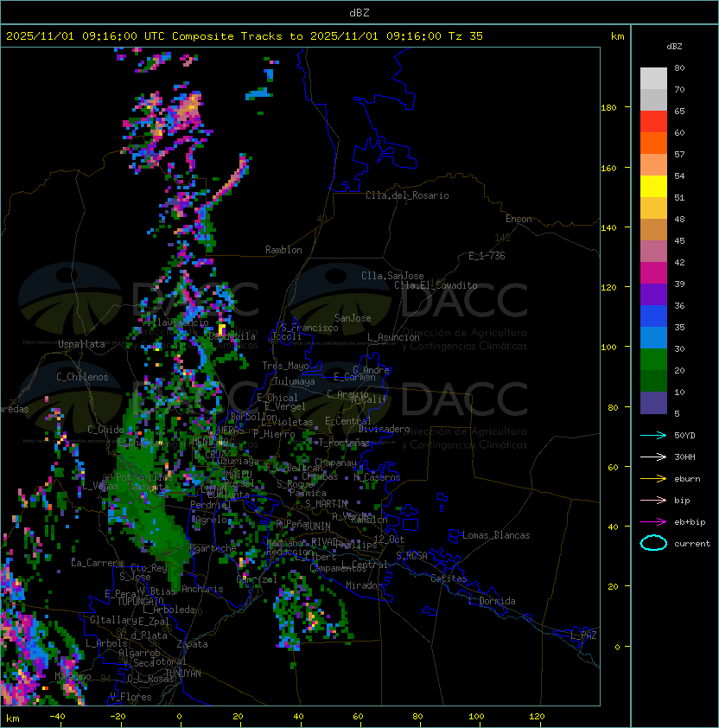Image resolution: width=719 pixels, height=728 pixels.
Task: Click the 'eb+bip' legend label
Action: tap(690, 522)
